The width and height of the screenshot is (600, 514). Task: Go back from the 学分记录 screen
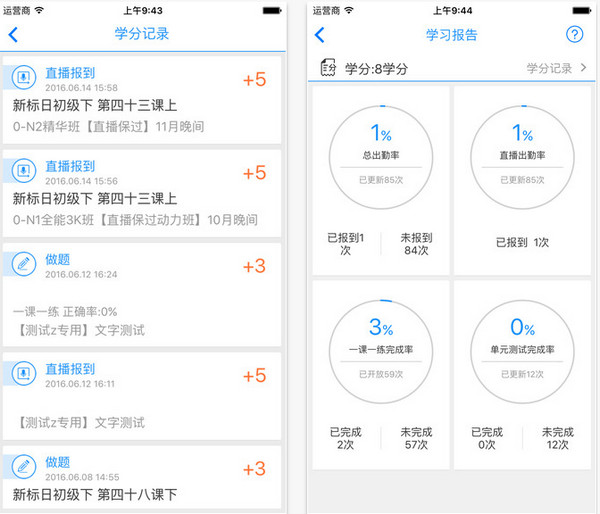click(x=13, y=34)
